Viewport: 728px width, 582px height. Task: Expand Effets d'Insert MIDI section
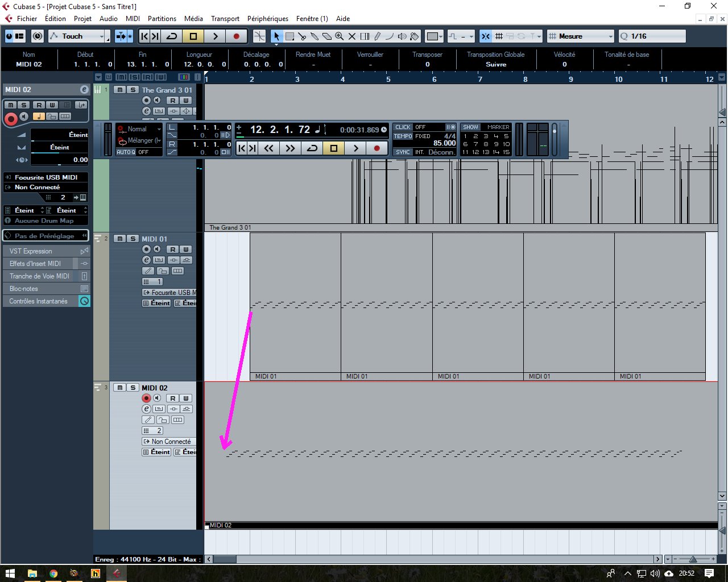click(46, 264)
